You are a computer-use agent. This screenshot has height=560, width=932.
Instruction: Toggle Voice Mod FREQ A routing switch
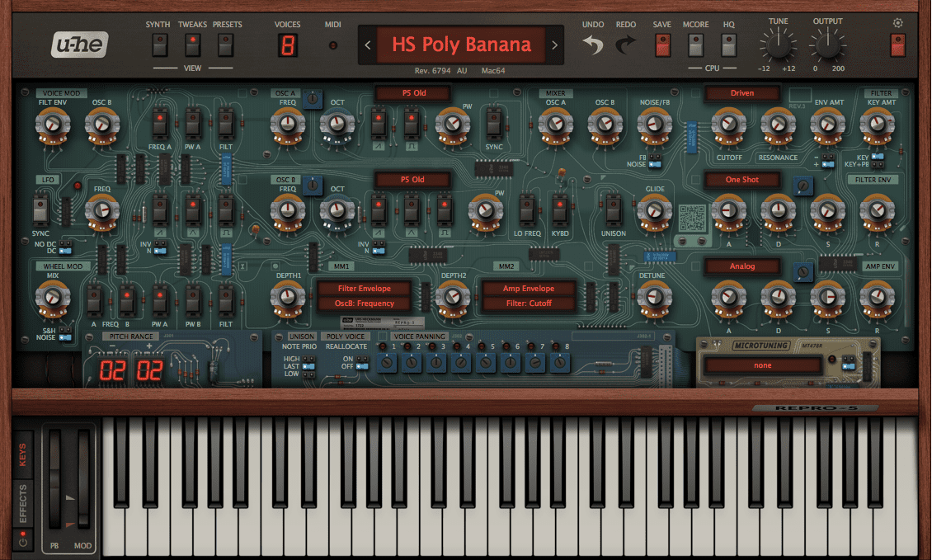pyautogui.click(x=160, y=124)
